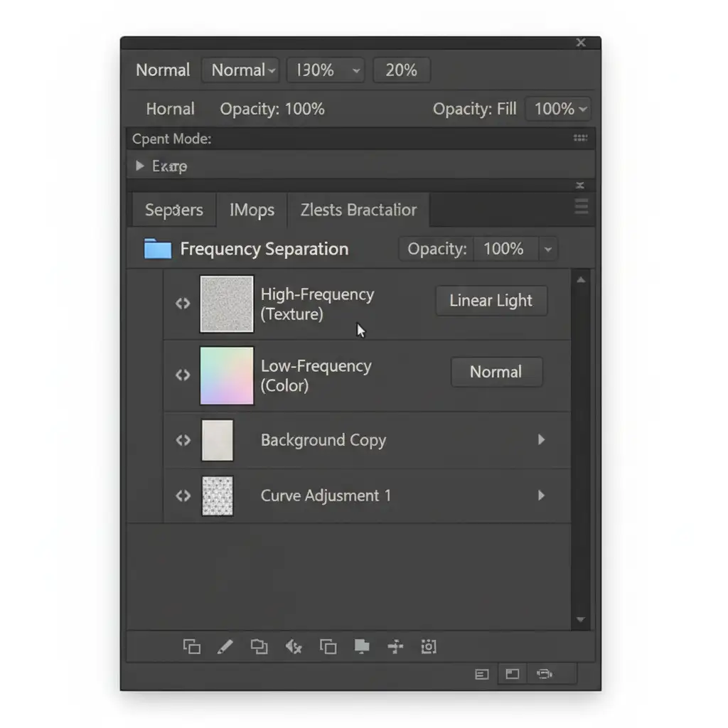728x728 pixels.
Task: Click the Linear Light blend mode button
Action: tap(491, 301)
